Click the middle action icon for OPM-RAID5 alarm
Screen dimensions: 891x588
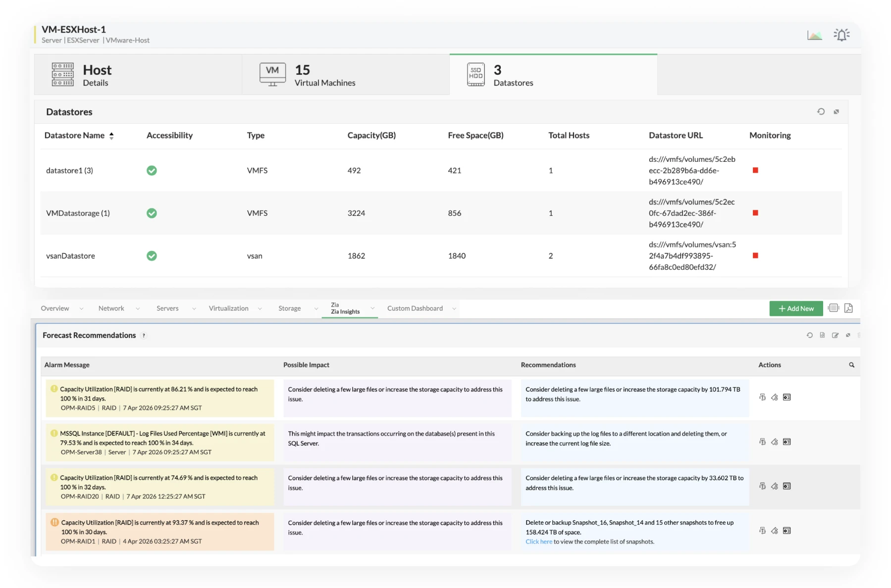774,397
